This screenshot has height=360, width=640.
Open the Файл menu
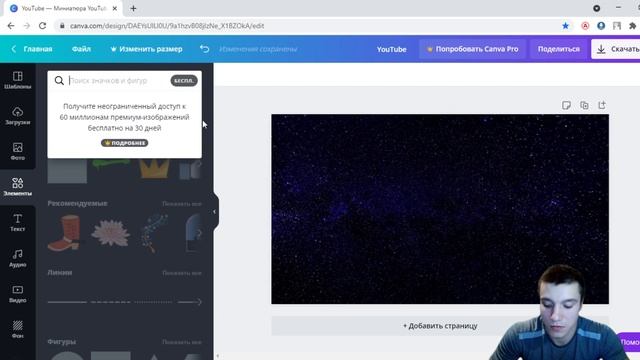[81, 49]
